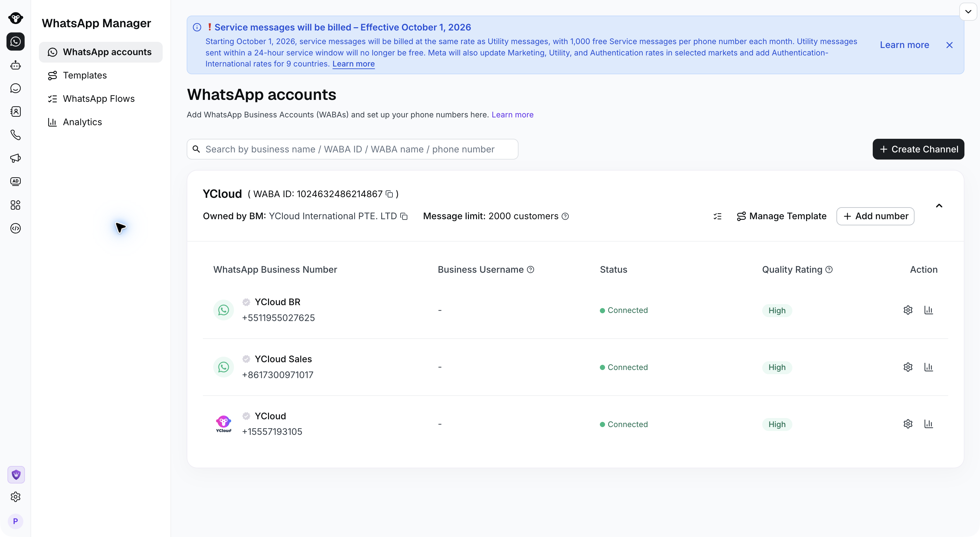Click the Manage Template button

(781, 216)
